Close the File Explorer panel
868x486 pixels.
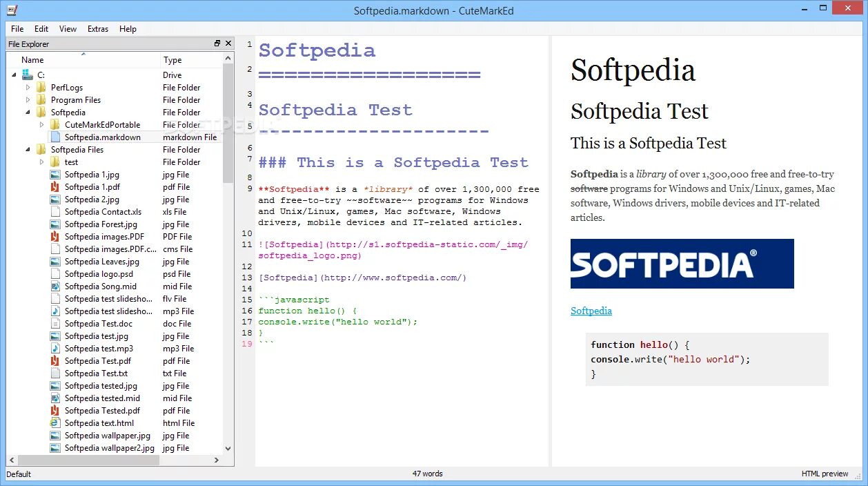(228, 43)
